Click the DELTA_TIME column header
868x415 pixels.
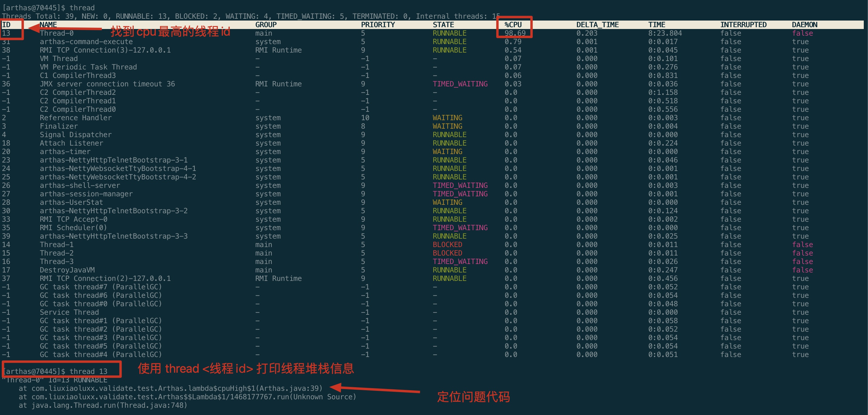tap(597, 24)
